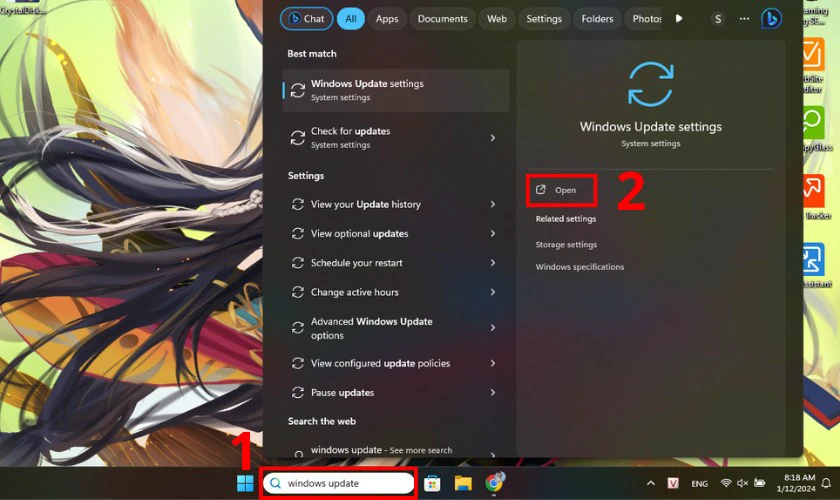Click the ENG language indicator

point(699,484)
